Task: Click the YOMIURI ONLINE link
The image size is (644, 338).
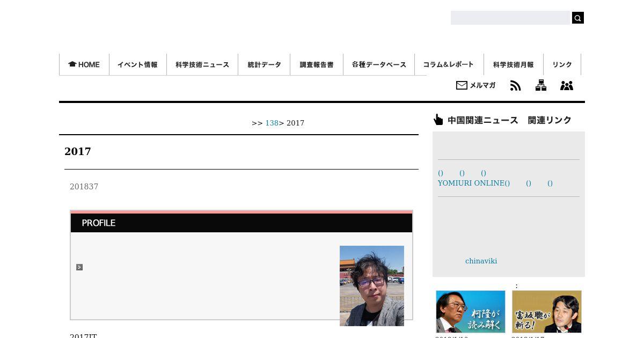Action: tap(473, 183)
